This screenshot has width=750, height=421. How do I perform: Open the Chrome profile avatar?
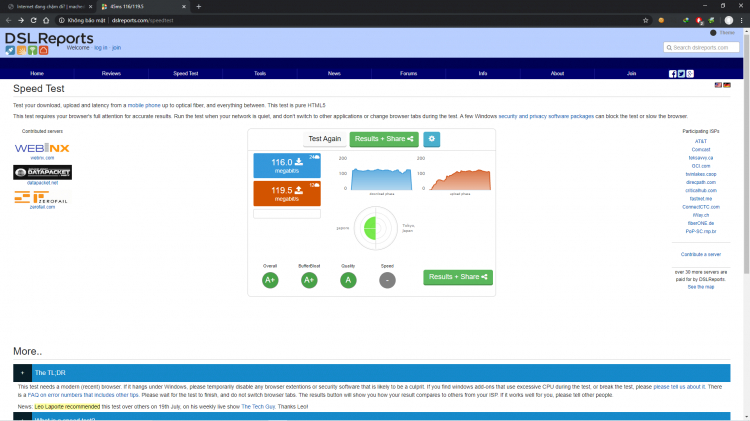[x=728, y=20]
